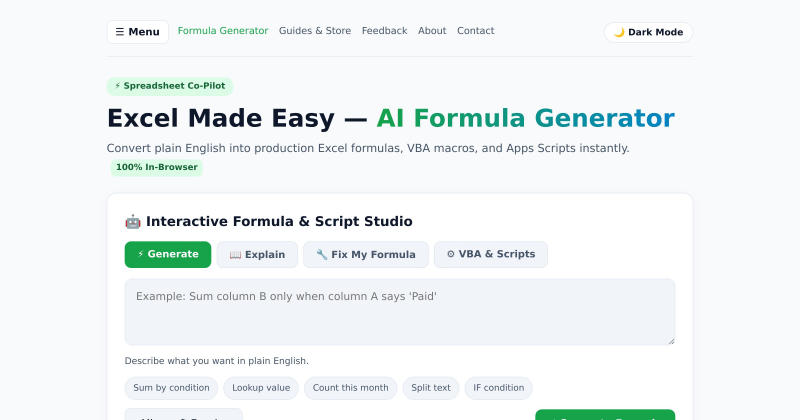Viewport: 800px width, 420px height.
Task: Open the VBA & Scripts tab
Action: [491, 254]
